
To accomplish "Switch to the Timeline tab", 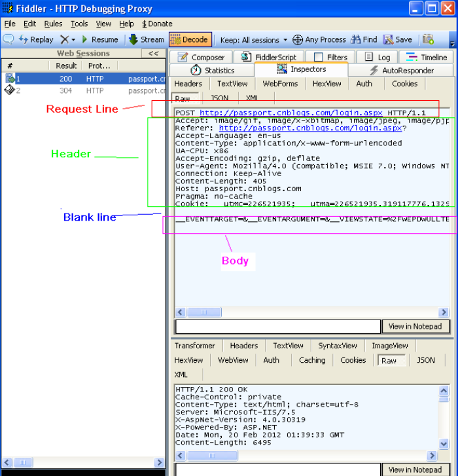I will coord(426,57).
